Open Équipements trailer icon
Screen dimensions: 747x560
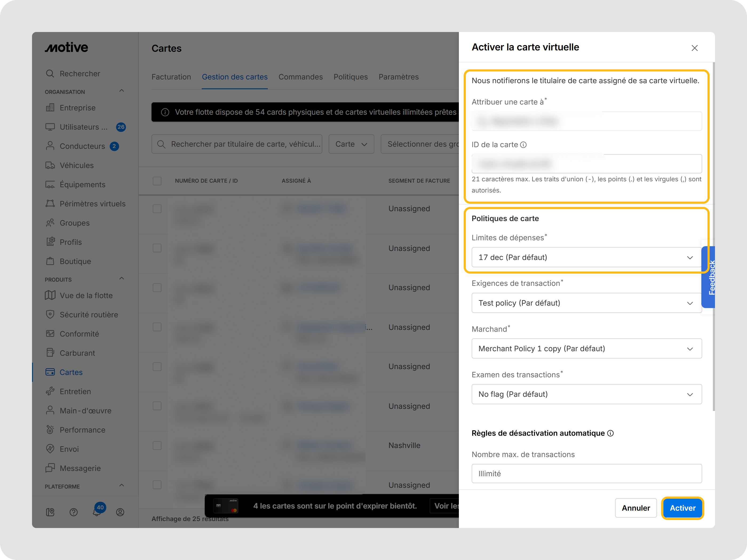pyautogui.click(x=50, y=184)
